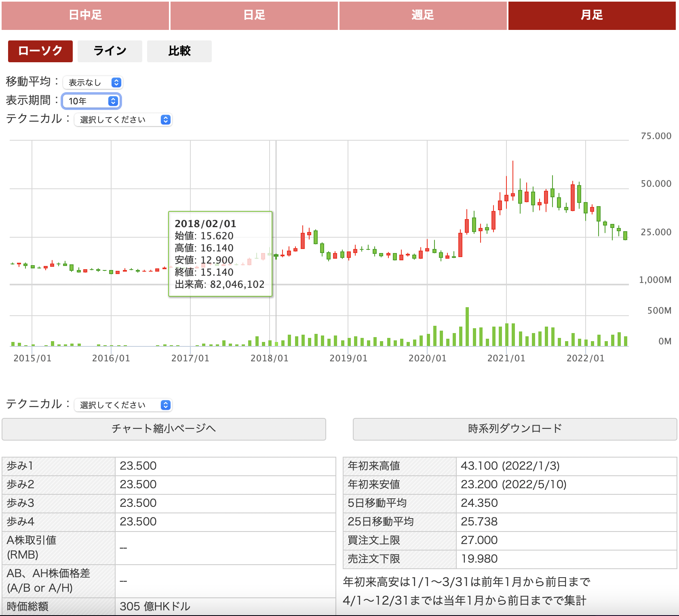Click the 歩み1 value 23.500

pos(138,466)
